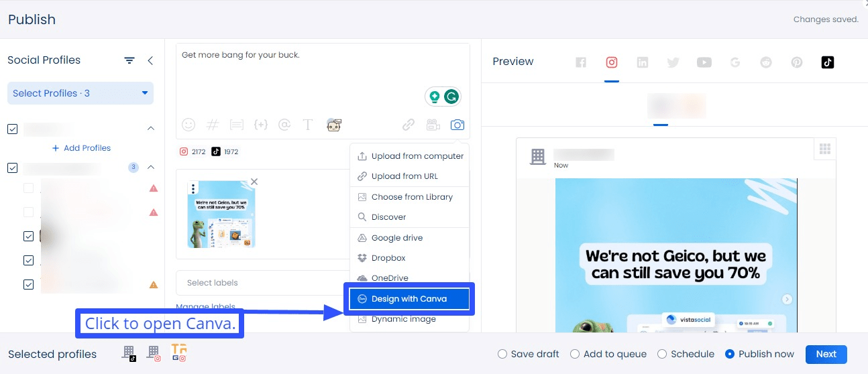Click the Add Profiles link
This screenshot has width=868, height=374.
[x=81, y=148]
